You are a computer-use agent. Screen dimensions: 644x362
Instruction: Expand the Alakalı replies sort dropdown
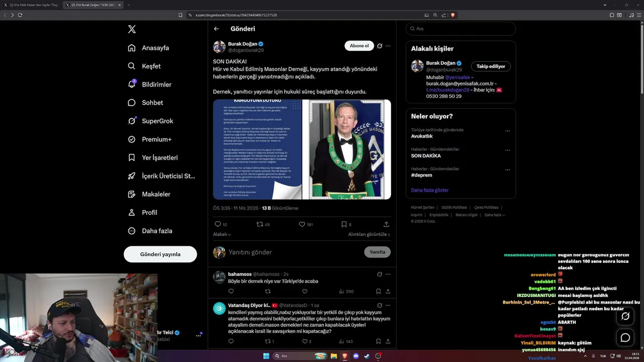coord(222,234)
